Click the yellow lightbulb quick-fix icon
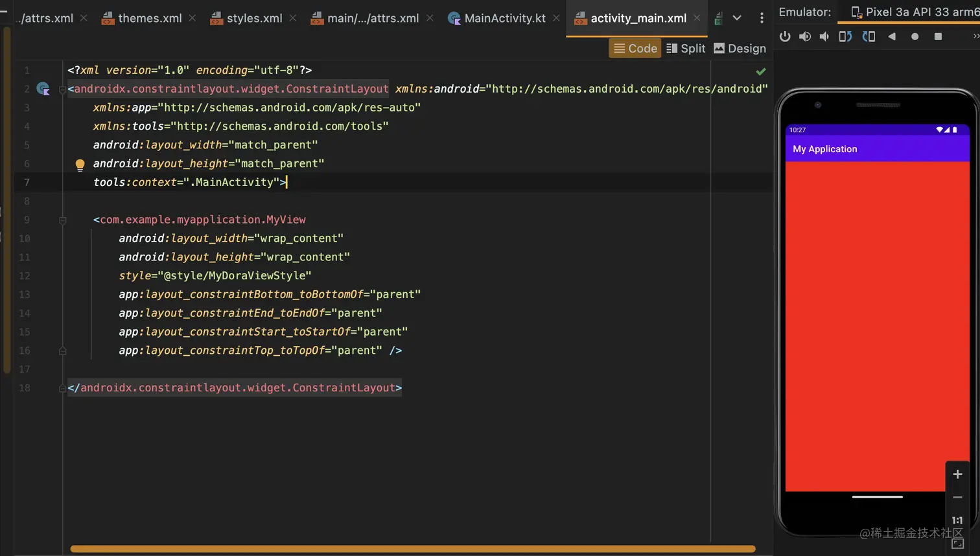The height and width of the screenshot is (556, 980). [x=80, y=165]
